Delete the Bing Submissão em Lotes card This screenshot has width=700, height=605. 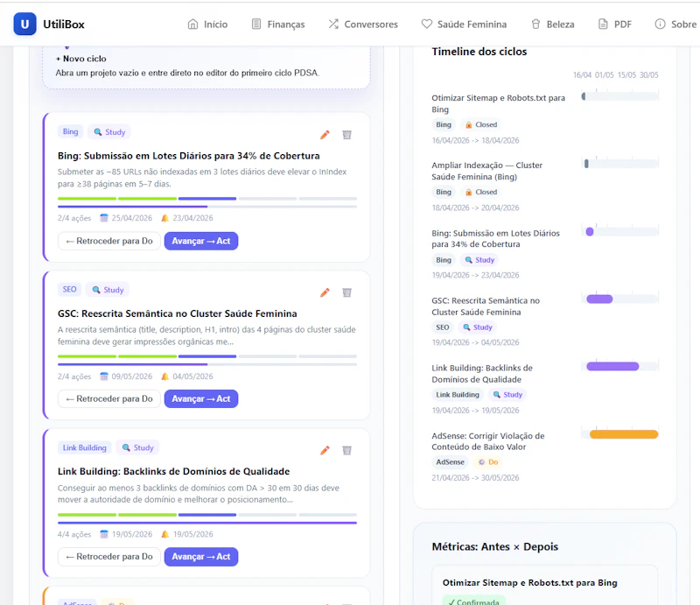tap(346, 135)
